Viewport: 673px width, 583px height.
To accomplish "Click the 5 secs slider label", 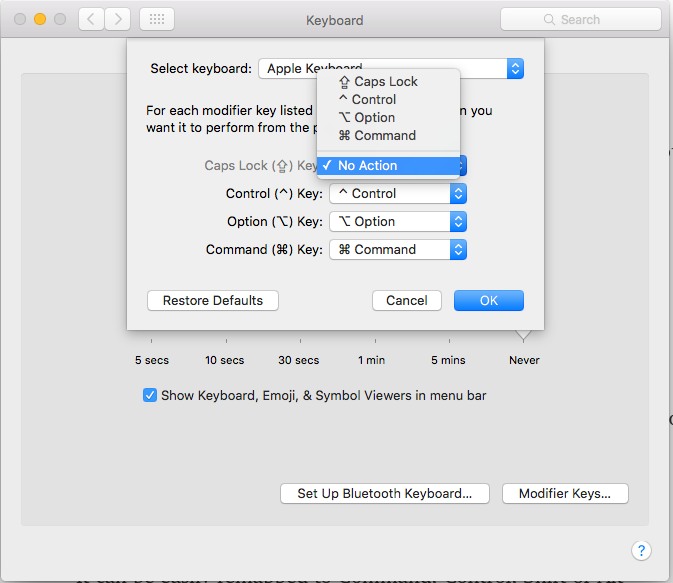I will (x=152, y=360).
